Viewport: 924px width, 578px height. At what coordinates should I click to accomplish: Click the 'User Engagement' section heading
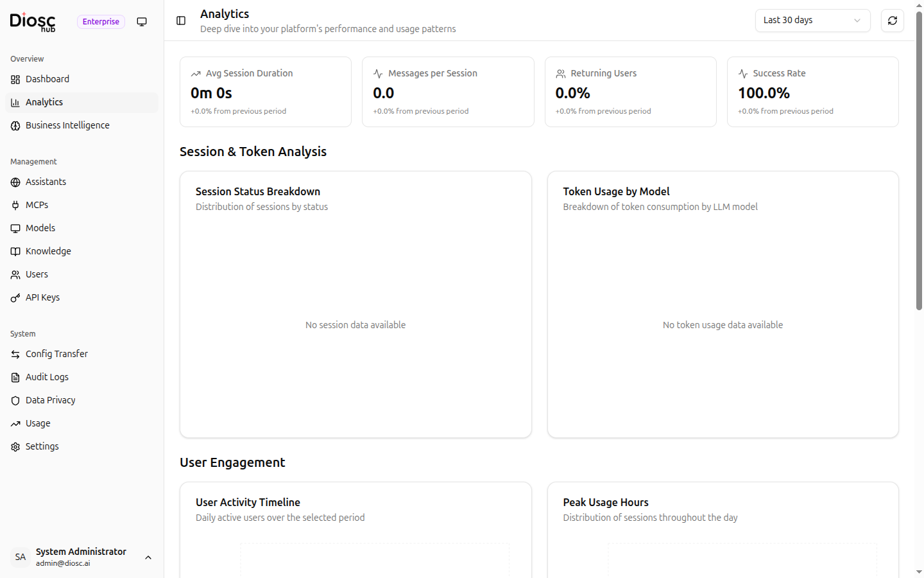point(232,462)
